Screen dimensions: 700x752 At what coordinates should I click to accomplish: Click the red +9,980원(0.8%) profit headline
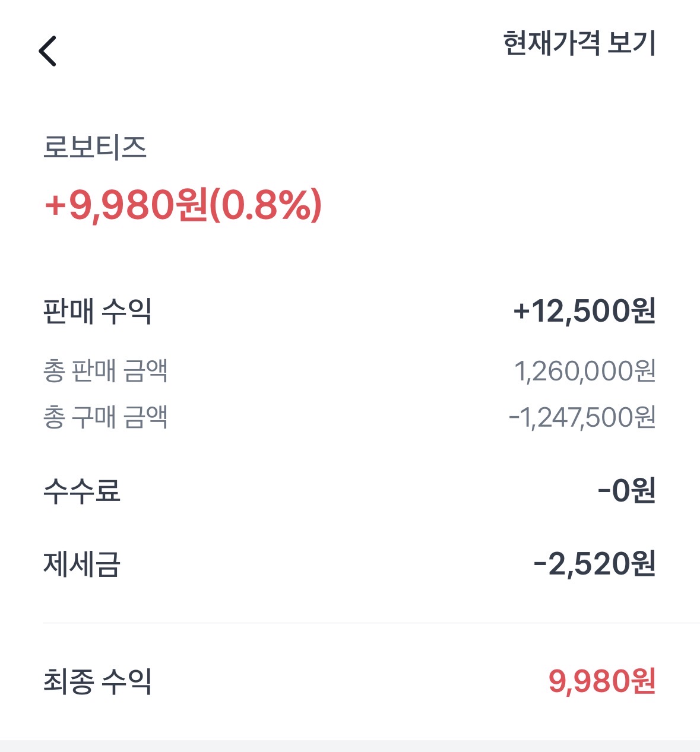pyautogui.click(x=183, y=205)
